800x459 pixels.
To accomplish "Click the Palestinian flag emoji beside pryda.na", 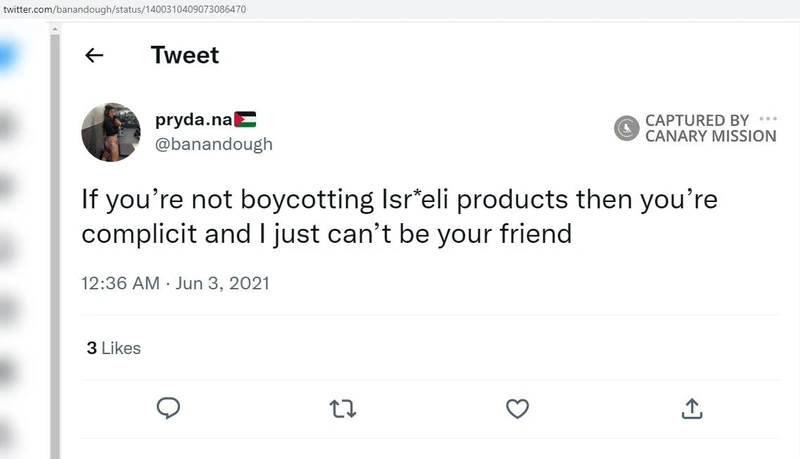I will pos(246,120).
